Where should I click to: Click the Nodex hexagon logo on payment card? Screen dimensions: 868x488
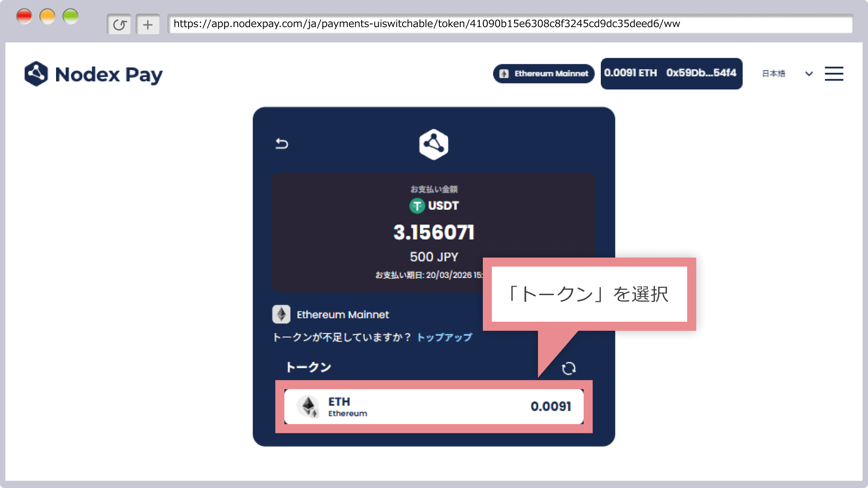tap(434, 145)
